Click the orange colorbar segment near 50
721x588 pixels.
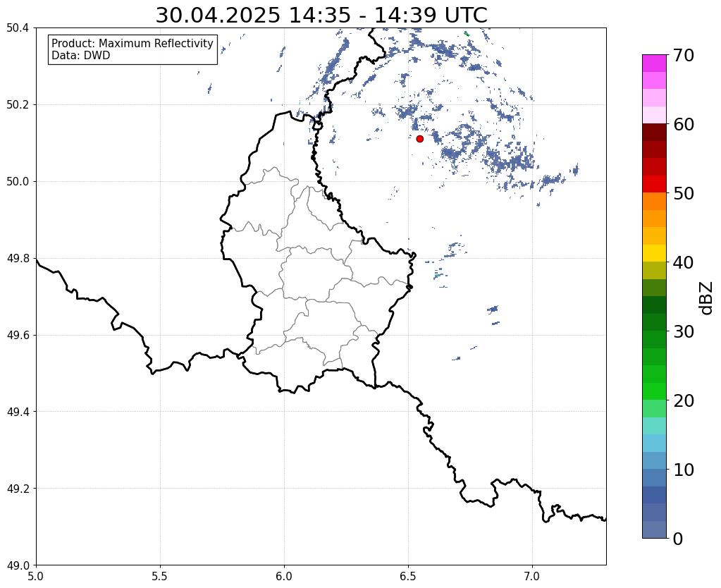(654, 202)
